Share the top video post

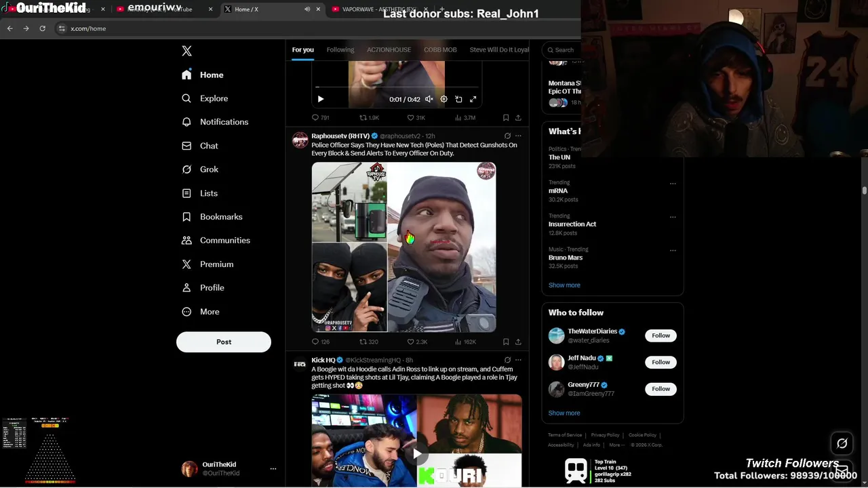[x=518, y=118]
